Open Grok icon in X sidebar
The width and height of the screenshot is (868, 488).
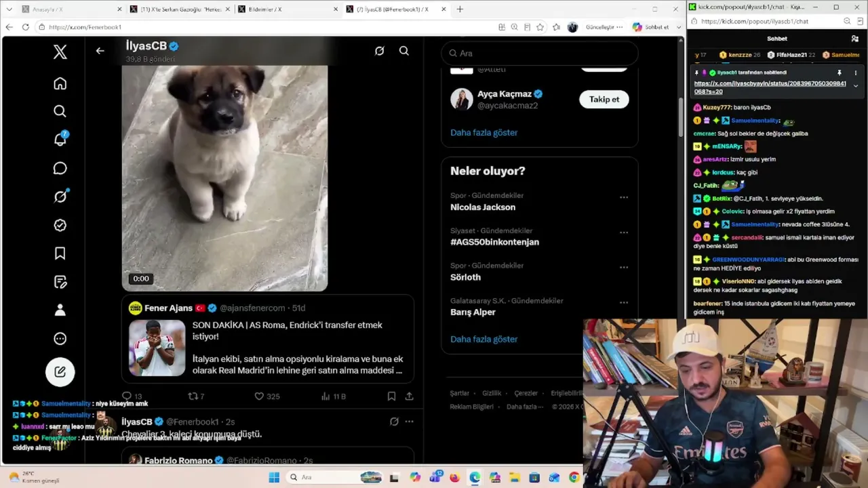[x=60, y=197]
